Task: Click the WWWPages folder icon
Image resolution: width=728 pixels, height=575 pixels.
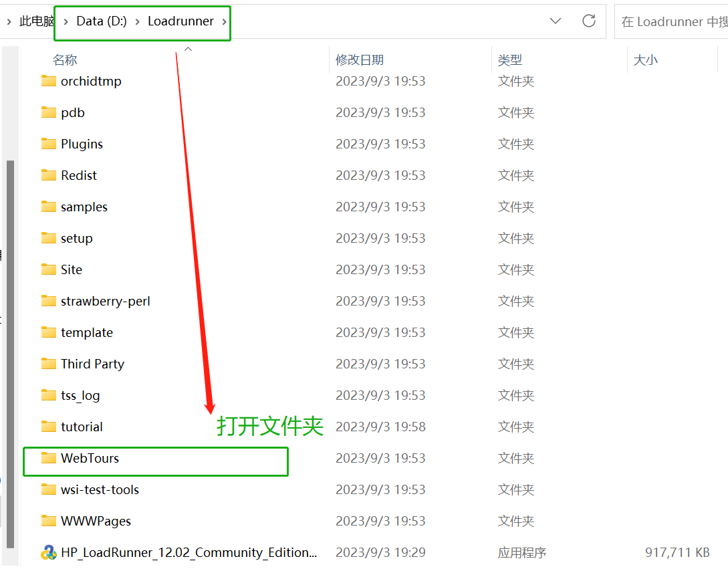Action: pos(48,521)
